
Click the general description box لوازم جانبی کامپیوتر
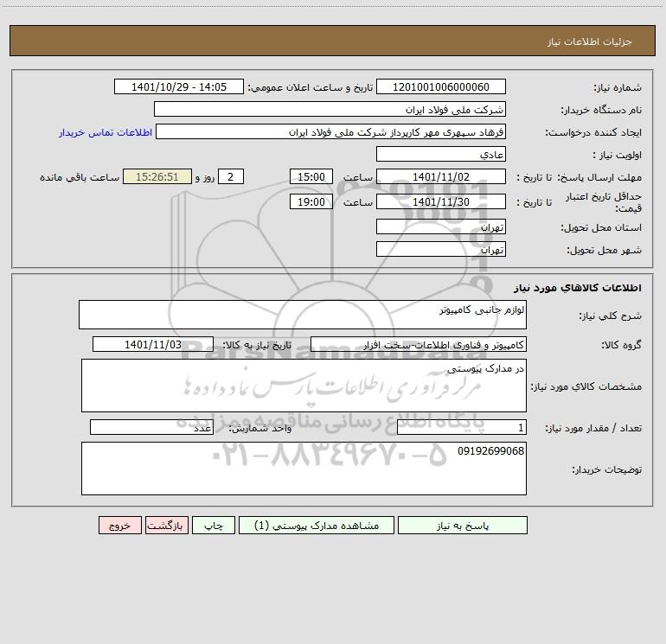[x=303, y=315]
